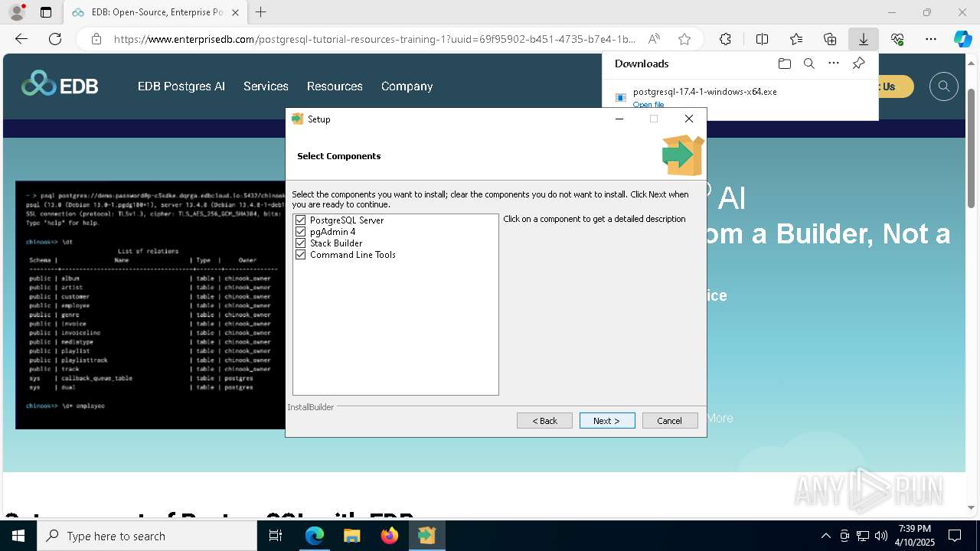Click Setup installer taskbar icon
980x551 pixels.
426,536
